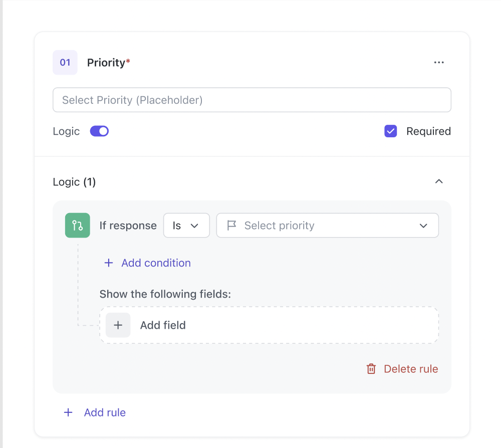Click the flag icon in priority selector
501x448 pixels.
click(231, 226)
